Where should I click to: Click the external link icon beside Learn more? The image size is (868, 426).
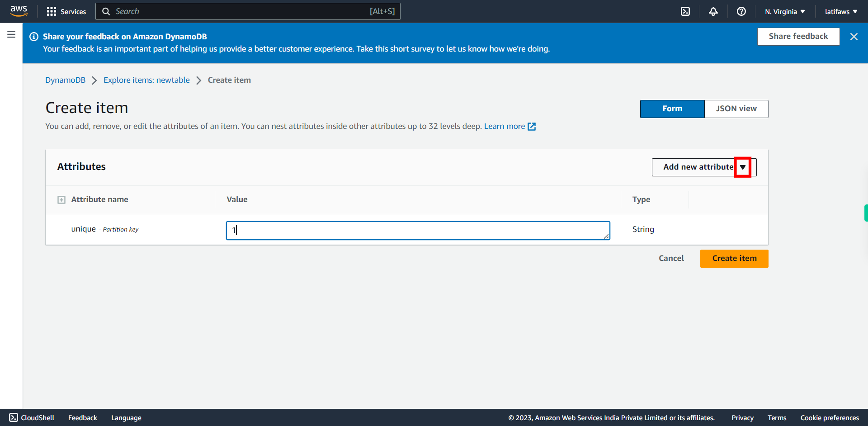point(532,127)
